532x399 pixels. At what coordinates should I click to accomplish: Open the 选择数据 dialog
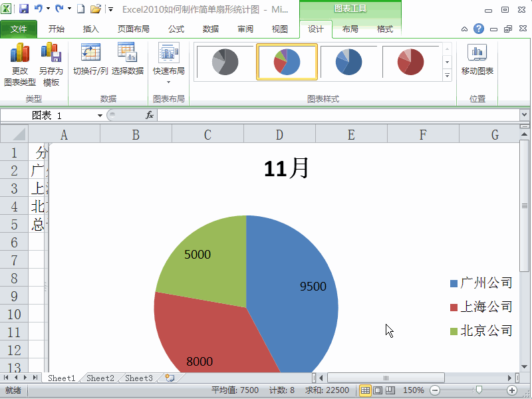click(128, 59)
